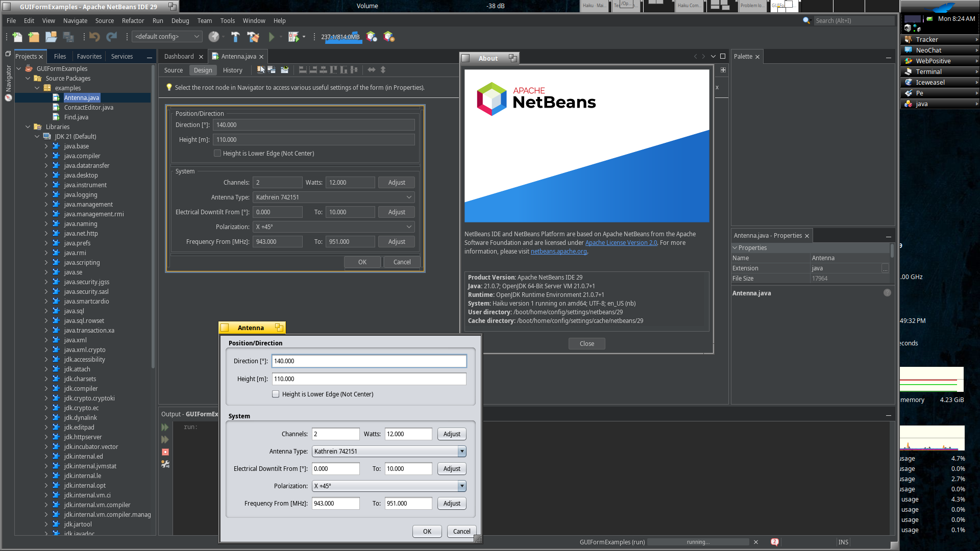Image resolution: width=980 pixels, height=551 pixels.
Task: Select ContactEditor.java in Projects tree
Action: [x=89, y=108]
